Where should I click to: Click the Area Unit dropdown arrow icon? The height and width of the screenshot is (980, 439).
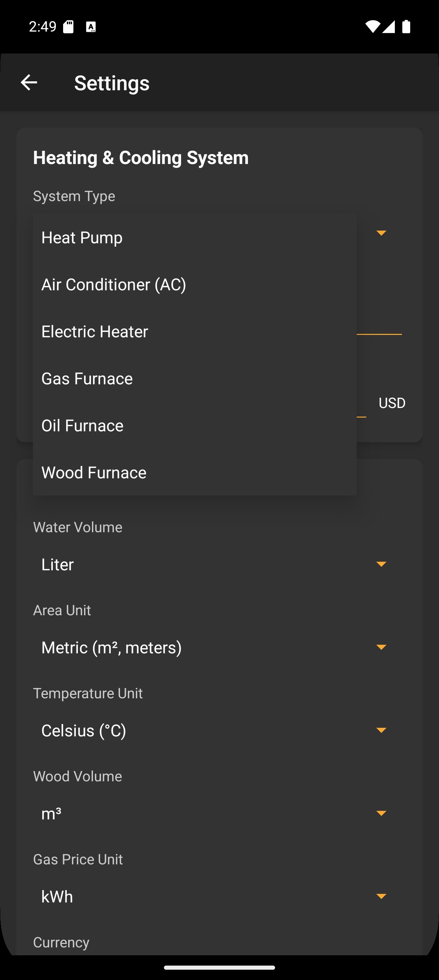[x=381, y=647]
